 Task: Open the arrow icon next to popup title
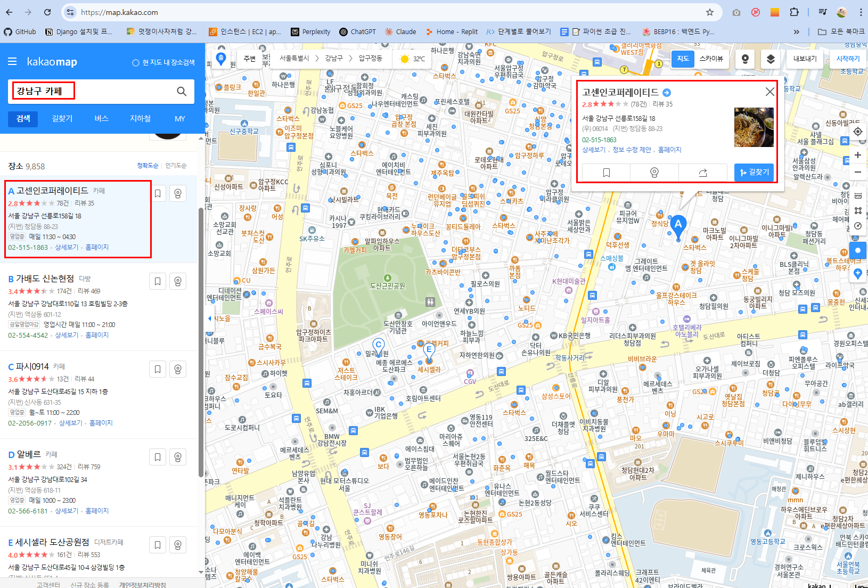tap(666, 93)
